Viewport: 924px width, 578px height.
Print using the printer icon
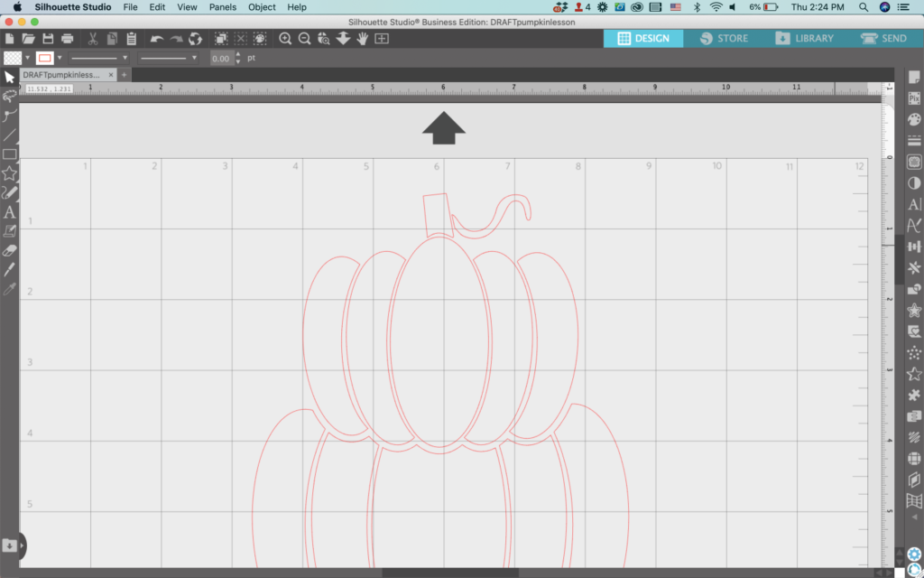67,39
